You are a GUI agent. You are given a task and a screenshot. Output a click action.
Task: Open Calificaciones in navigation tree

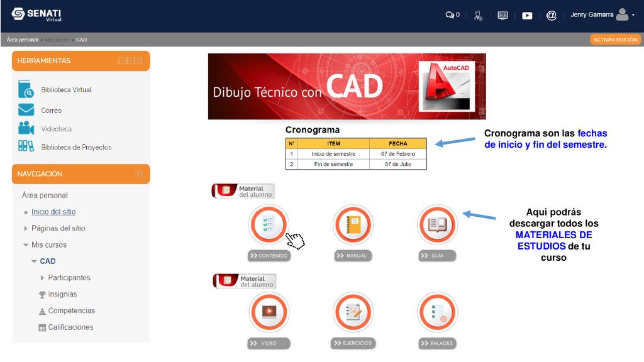click(70, 327)
